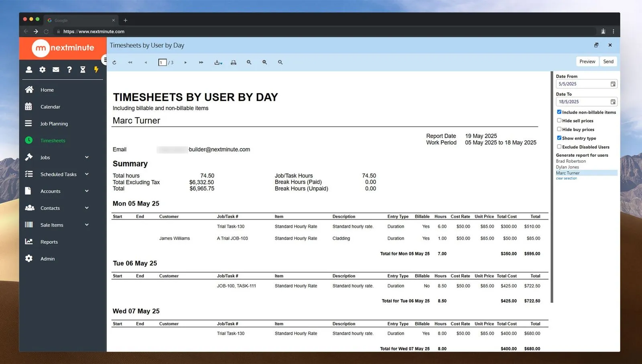This screenshot has height=364, width=642.
Task: Select the Calendar icon in the sidebar
Action: click(x=28, y=107)
